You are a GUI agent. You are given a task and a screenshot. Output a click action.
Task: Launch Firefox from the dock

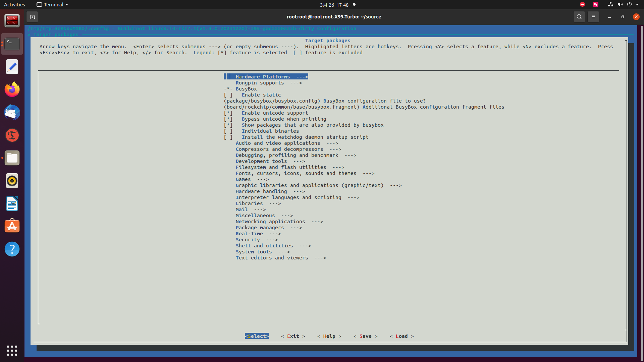pos(12,89)
